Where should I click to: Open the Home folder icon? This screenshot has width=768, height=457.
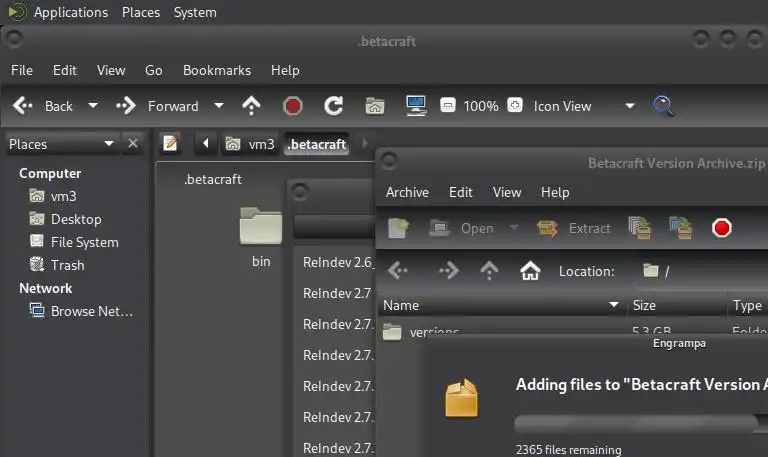click(375, 106)
